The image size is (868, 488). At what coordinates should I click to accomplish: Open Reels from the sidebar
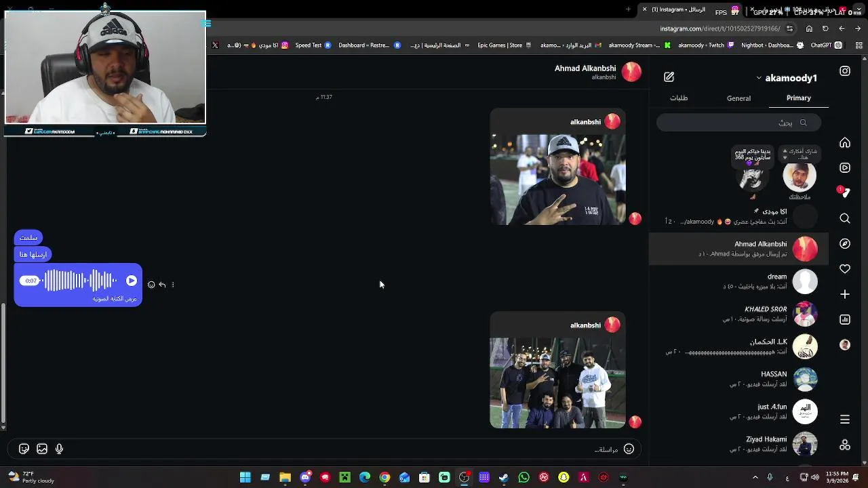845,168
